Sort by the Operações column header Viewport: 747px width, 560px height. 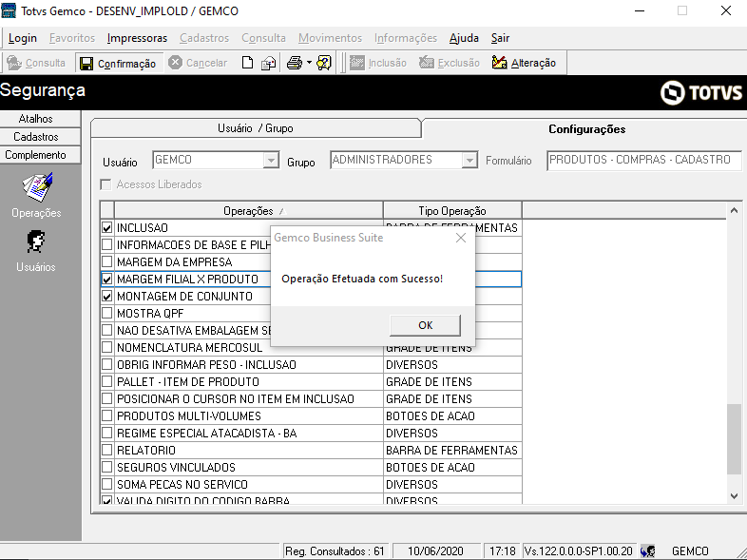(249, 211)
